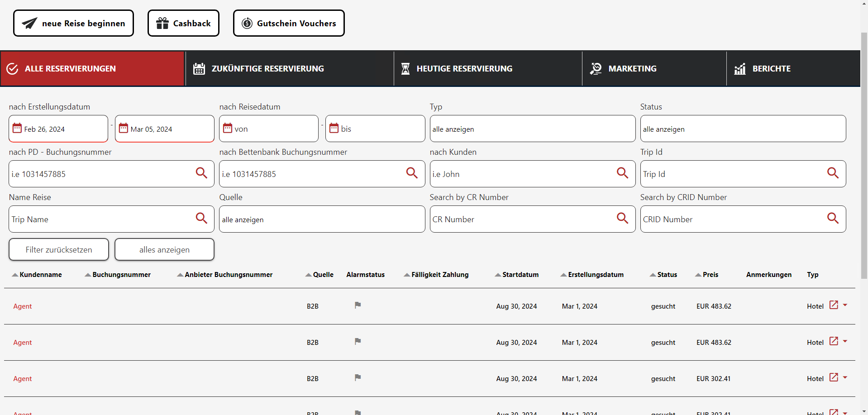The width and height of the screenshot is (868, 415).
Task: Click the Filter zurücksetzen button
Action: pos(59,250)
